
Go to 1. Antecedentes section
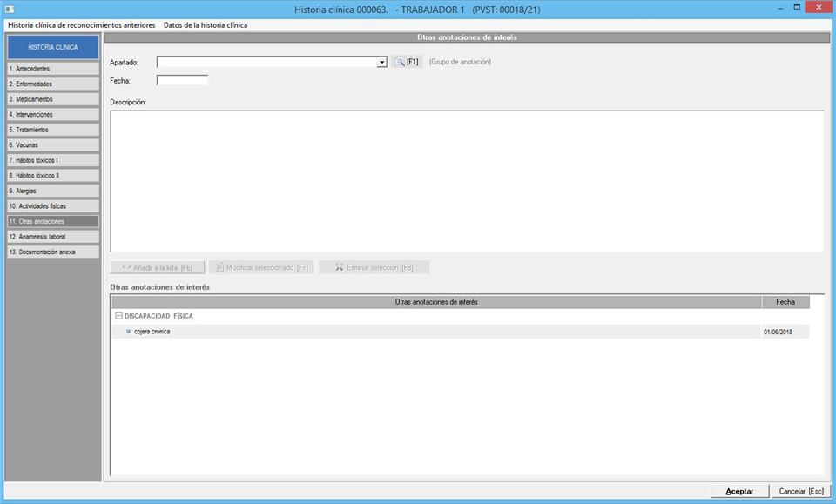53,69
